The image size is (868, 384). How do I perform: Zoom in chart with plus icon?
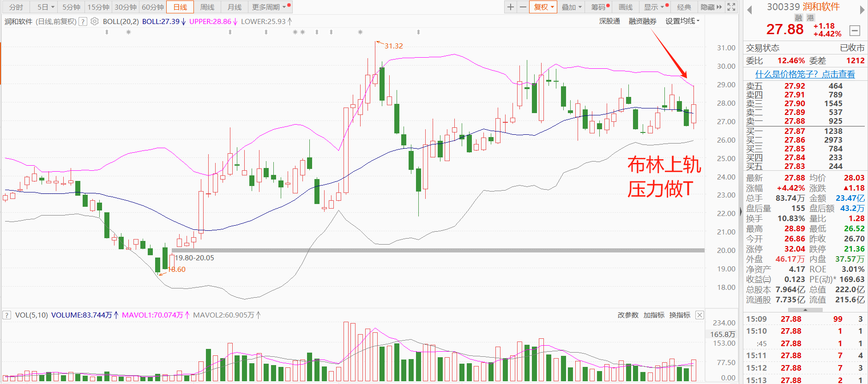[x=510, y=7]
